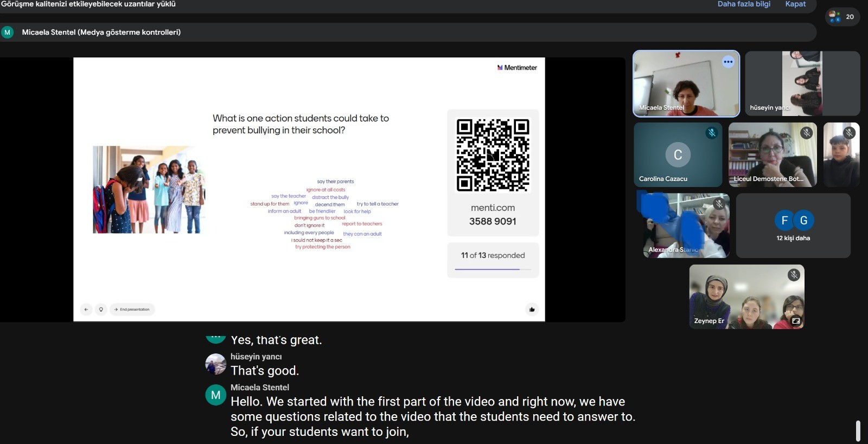Image resolution: width=868 pixels, height=444 pixels.
Task: Click the captions scrollbar handle
Action: (x=858, y=430)
